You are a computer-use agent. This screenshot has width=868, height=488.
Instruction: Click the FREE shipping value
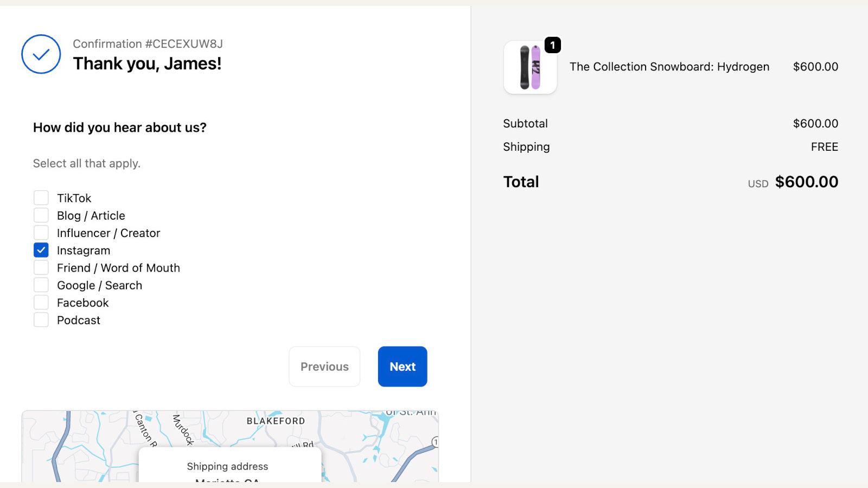tap(825, 146)
